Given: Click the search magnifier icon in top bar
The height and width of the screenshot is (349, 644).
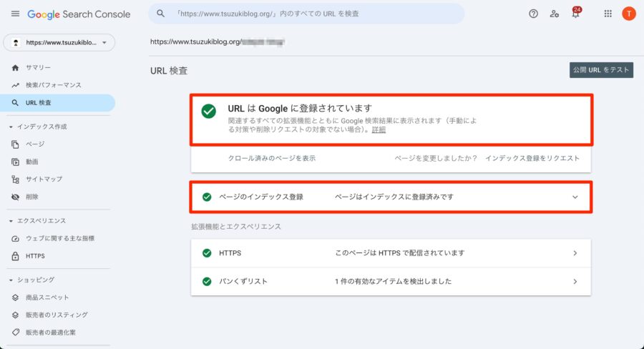Looking at the screenshot, I should pyautogui.click(x=160, y=14).
